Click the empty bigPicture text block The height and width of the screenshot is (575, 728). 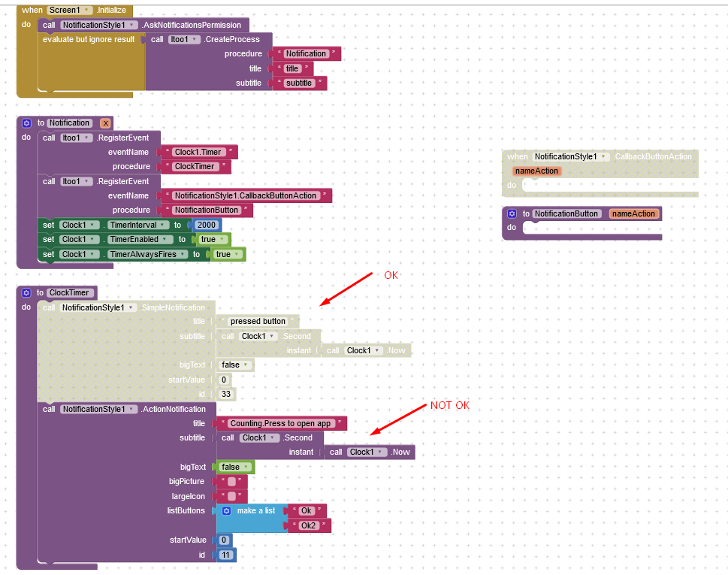click(x=232, y=482)
